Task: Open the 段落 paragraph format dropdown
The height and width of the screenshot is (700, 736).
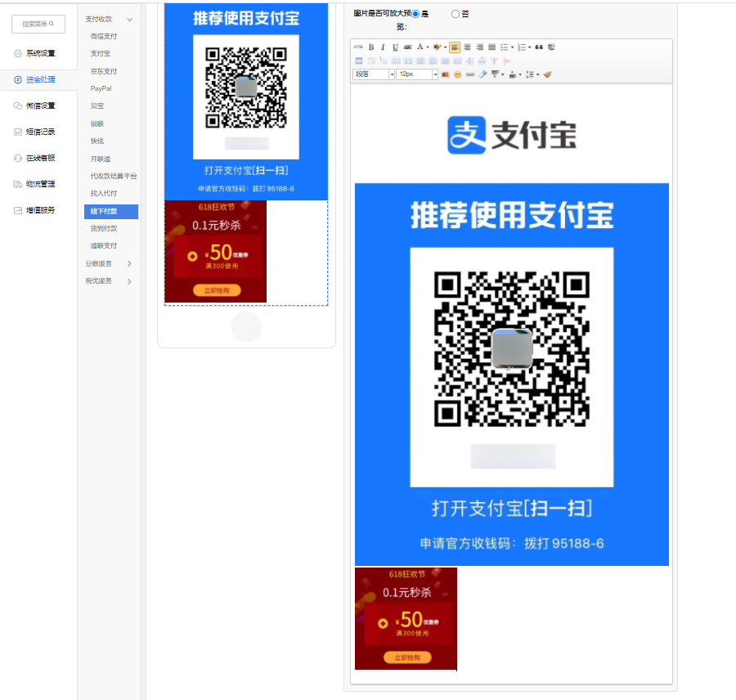Action: tap(374, 74)
